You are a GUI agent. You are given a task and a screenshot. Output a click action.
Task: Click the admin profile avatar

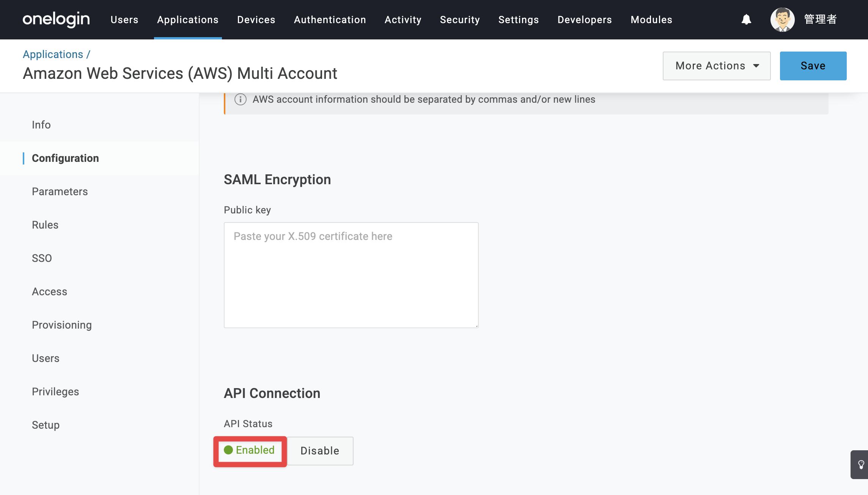(x=782, y=19)
